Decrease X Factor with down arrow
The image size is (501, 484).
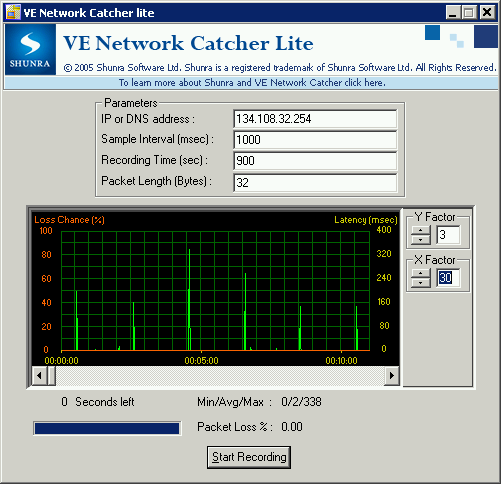[421, 283]
